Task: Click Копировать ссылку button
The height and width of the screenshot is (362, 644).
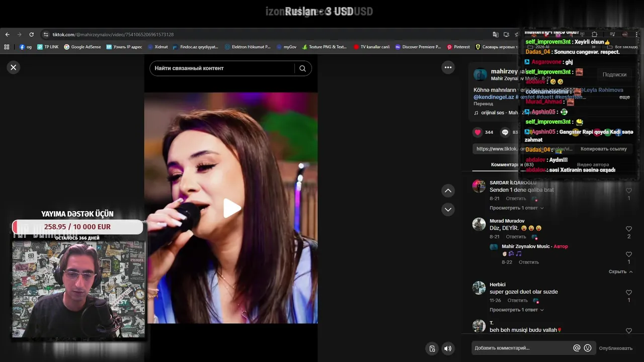Action: pyautogui.click(x=604, y=149)
